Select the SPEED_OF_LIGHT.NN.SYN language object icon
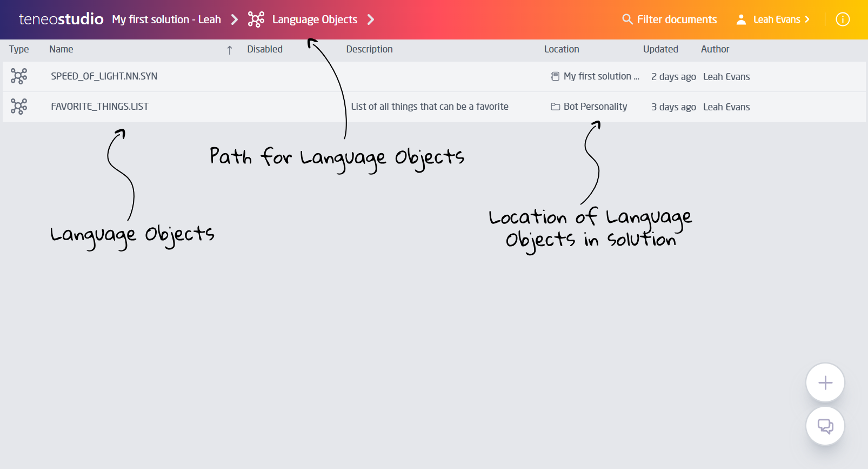868x469 pixels. coord(19,76)
